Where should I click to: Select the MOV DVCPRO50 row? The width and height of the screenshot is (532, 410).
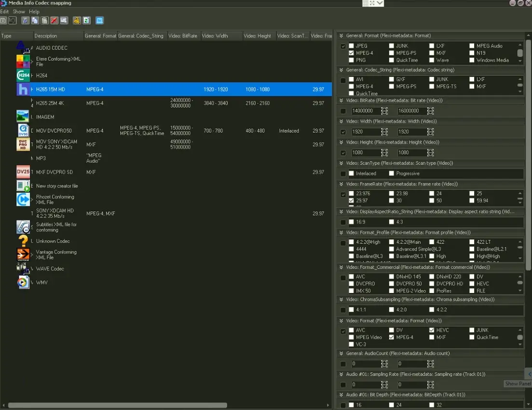coord(54,131)
